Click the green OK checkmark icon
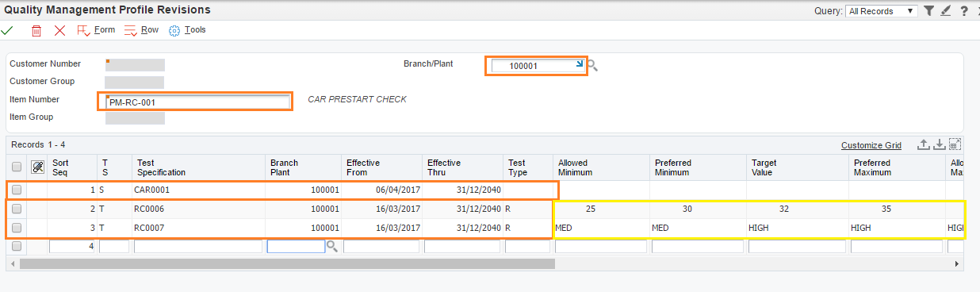The height and width of the screenshot is (292, 980). click(7, 30)
